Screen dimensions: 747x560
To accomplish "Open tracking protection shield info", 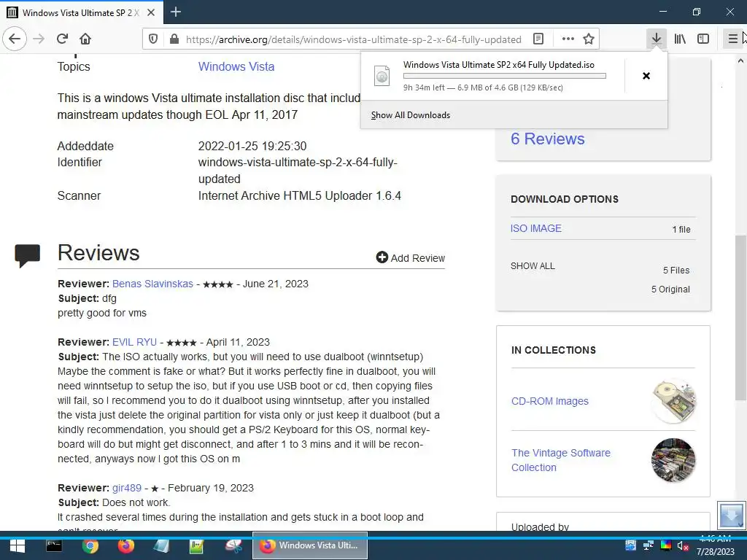I will pos(153,39).
